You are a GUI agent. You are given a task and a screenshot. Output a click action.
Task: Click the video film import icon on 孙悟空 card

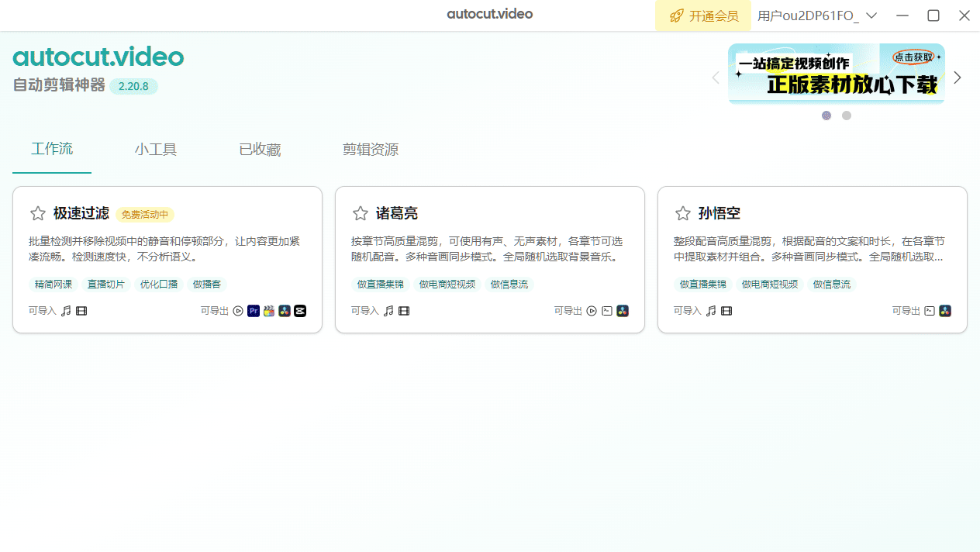click(x=726, y=311)
